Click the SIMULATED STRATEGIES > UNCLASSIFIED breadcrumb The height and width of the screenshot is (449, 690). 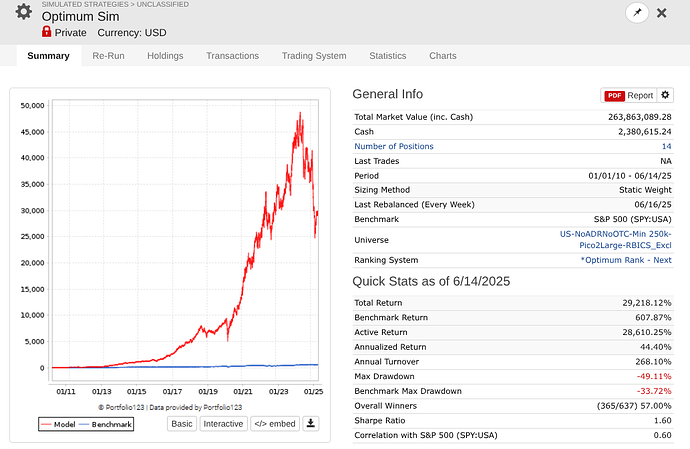point(115,4)
